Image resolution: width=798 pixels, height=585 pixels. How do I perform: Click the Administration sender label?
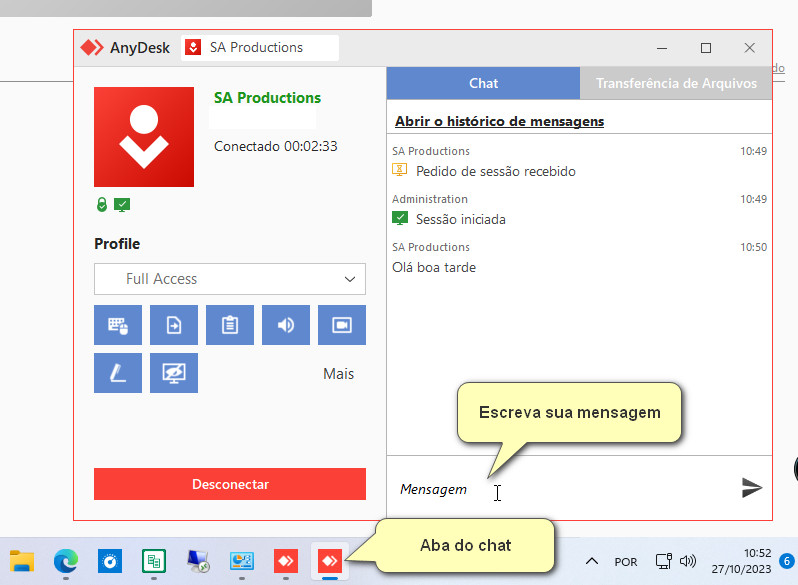click(430, 199)
